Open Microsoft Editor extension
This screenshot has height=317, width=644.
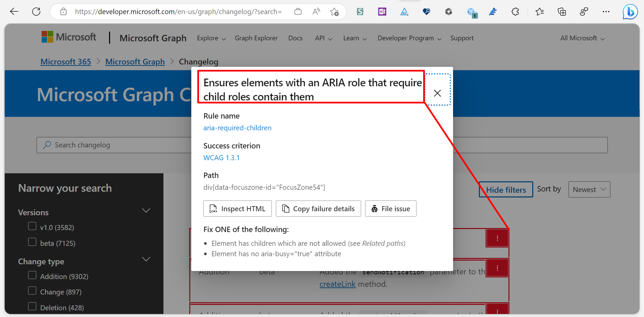pos(493,11)
